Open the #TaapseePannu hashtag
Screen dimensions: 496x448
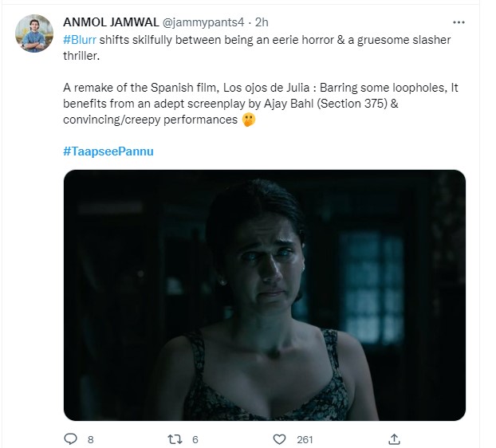pyautogui.click(x=108, y=151)
